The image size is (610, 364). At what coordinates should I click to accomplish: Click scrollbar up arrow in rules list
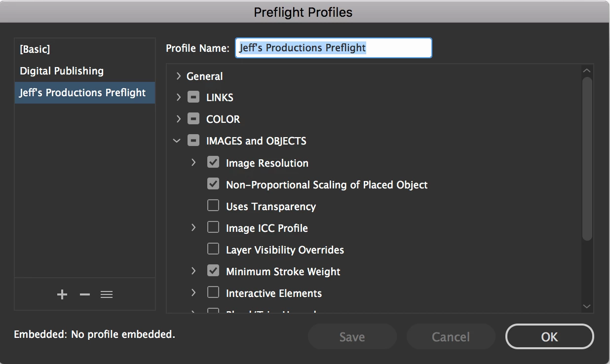pyautogui.click(x=587, y=71)
